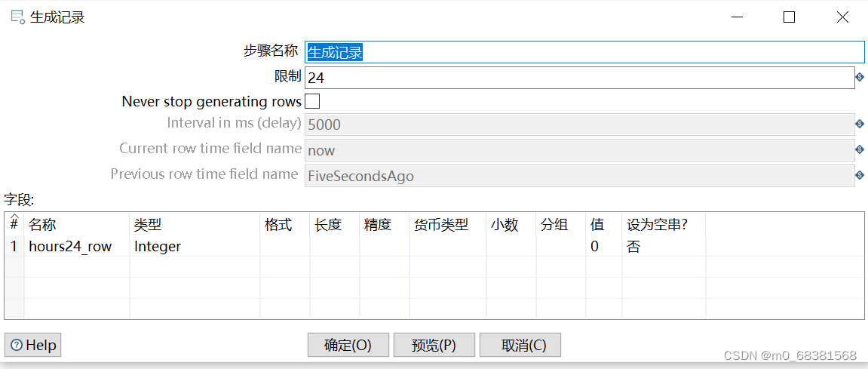Select the hours24_row name cell
This screenshot has width=868, height=369.
tap(77, 246)
